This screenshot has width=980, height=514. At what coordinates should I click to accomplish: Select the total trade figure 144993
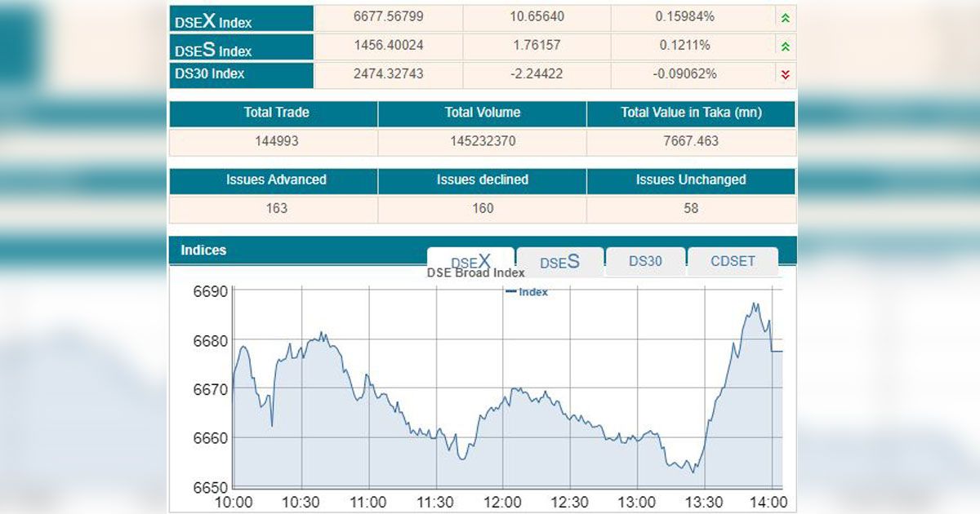point(277,141)
